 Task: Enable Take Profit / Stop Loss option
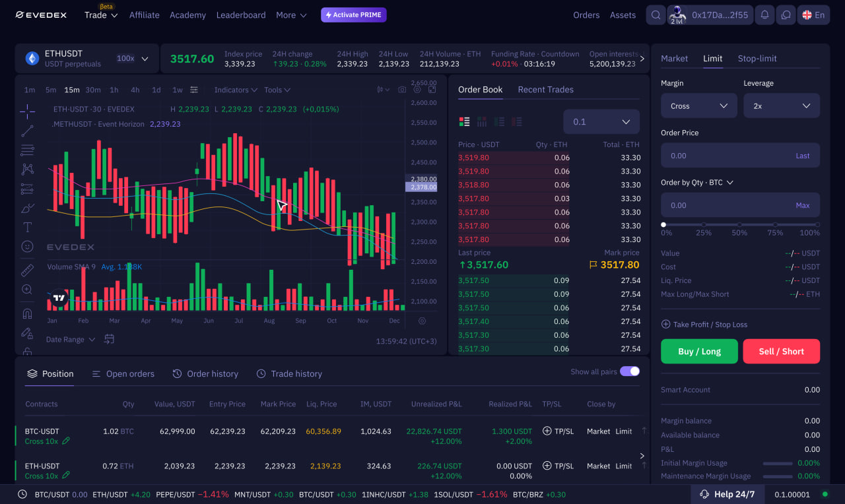point(704,325)
